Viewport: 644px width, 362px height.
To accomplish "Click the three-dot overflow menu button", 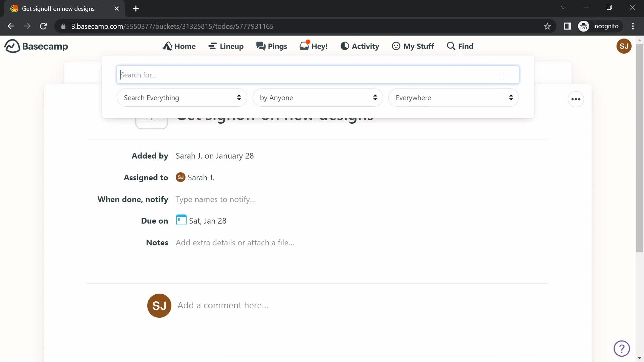I will click(x=576, y=99).
